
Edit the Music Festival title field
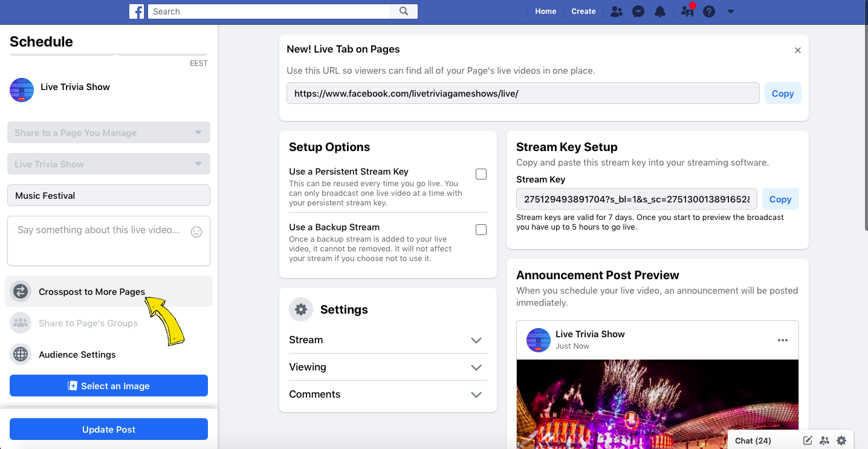coord(109,195)
